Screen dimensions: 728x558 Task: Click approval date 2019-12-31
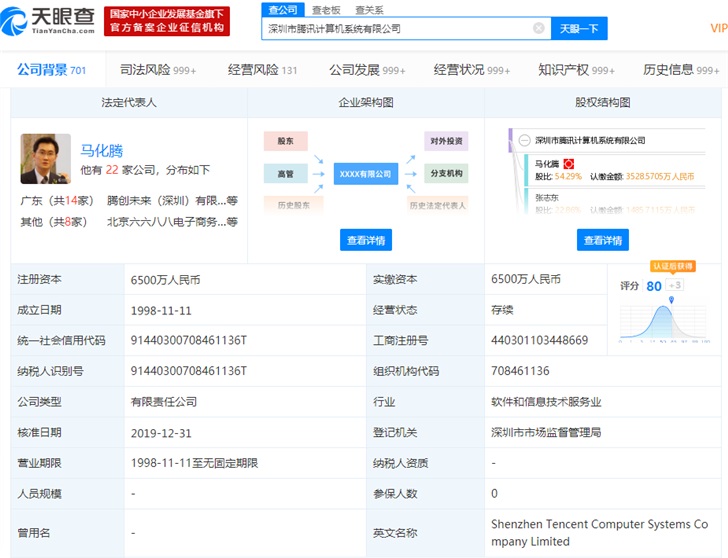pos(161,433)
